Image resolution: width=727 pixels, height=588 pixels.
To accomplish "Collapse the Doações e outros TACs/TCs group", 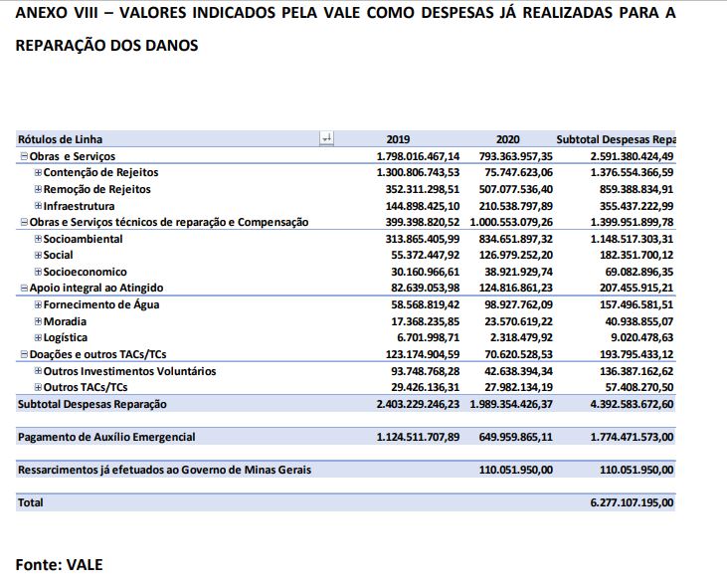I will coord(24,354).
